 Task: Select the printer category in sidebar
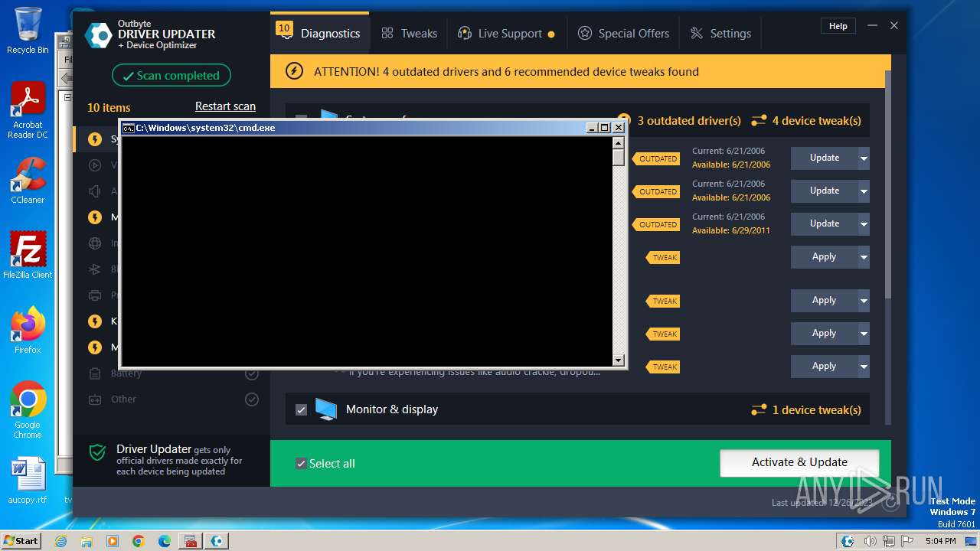(x=95, y=295)
